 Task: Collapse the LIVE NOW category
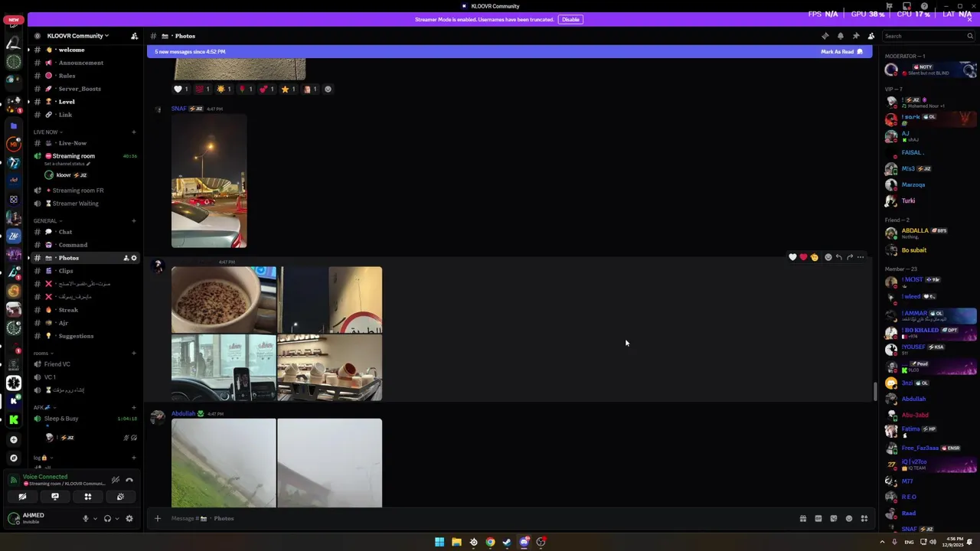47,132
